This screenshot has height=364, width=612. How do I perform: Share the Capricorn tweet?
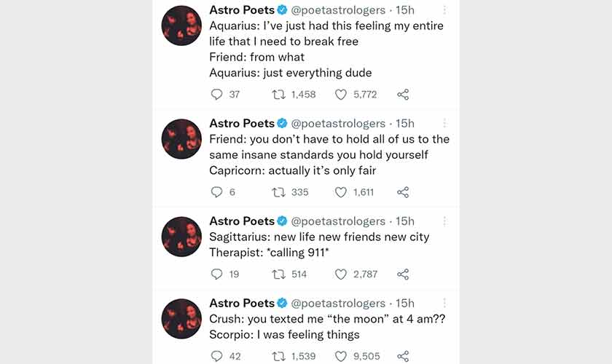(x=403, y=192)
